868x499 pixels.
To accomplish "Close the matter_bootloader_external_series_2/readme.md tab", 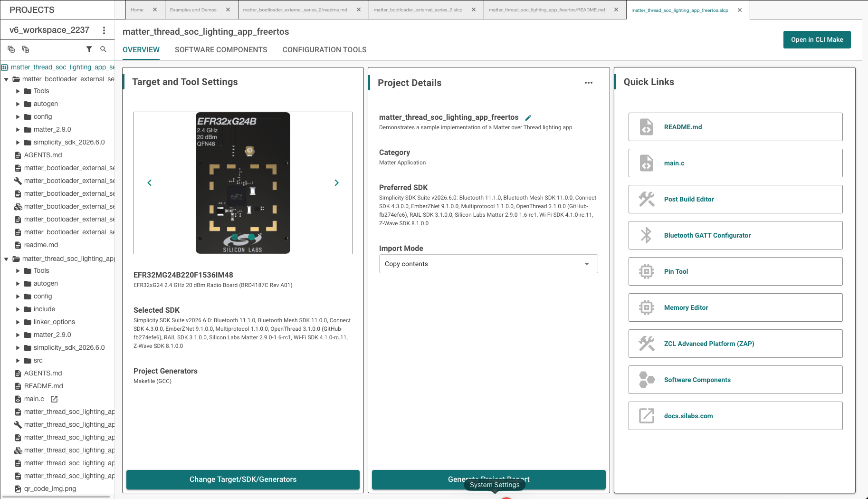I will (359, 10).
